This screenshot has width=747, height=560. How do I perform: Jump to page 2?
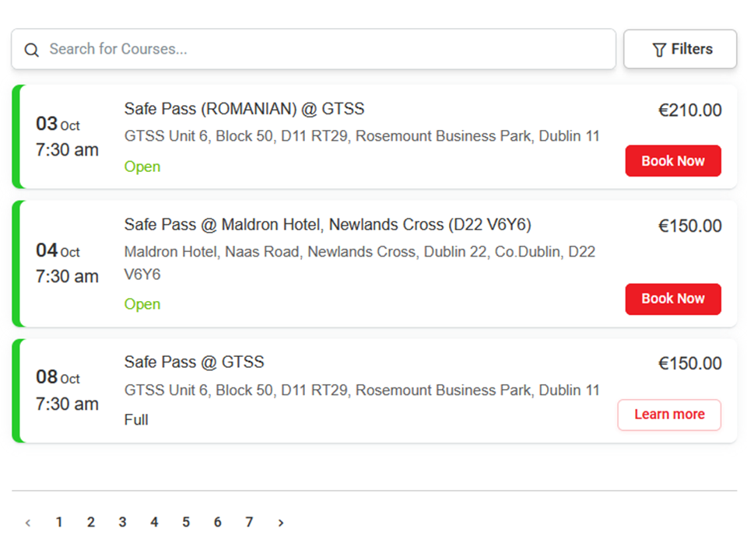(91, 523)
